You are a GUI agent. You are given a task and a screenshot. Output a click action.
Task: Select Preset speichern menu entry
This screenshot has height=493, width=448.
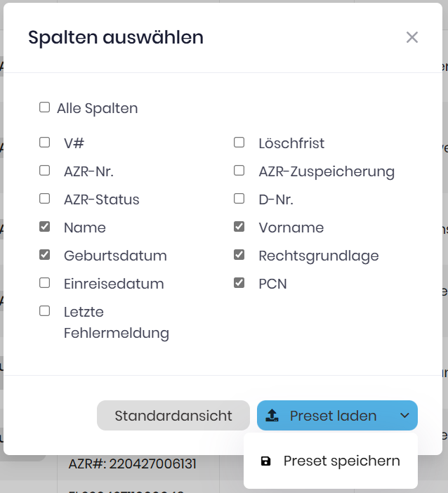pyautogui.click(x=341, y=461)
